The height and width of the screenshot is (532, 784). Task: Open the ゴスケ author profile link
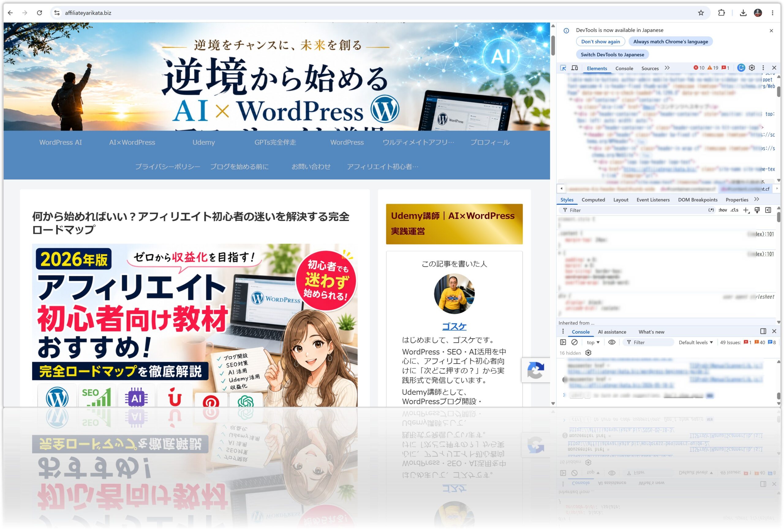[454, 326]
